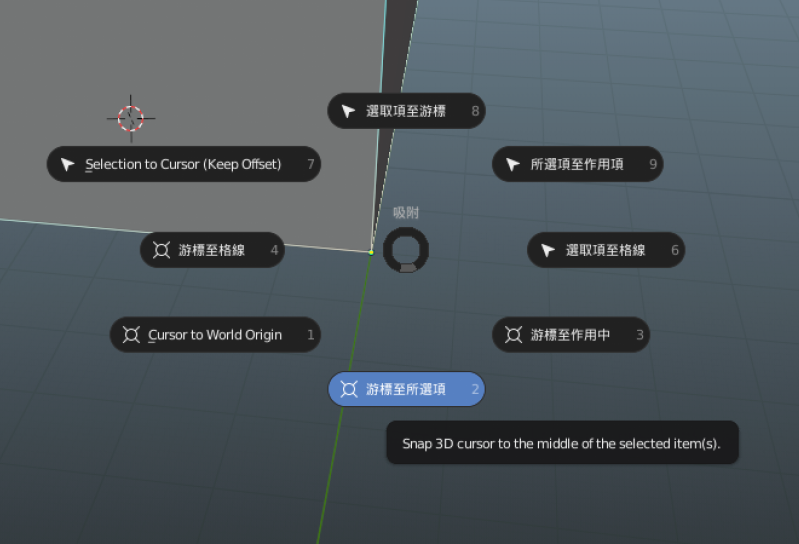Image resolution: width=799 pixels, height=544 pixels.
Task: Click arrow icon on 選取項至游標 entry
Action: pos(349,111)
